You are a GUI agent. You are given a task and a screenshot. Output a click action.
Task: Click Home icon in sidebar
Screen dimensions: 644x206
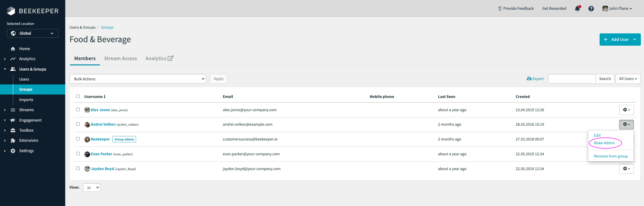click(13, 49)
